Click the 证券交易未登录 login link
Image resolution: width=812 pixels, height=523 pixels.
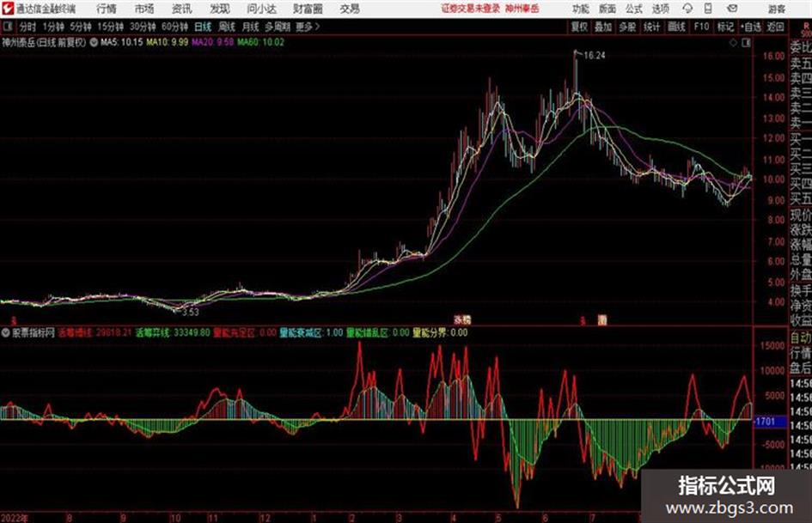(470, 9)
